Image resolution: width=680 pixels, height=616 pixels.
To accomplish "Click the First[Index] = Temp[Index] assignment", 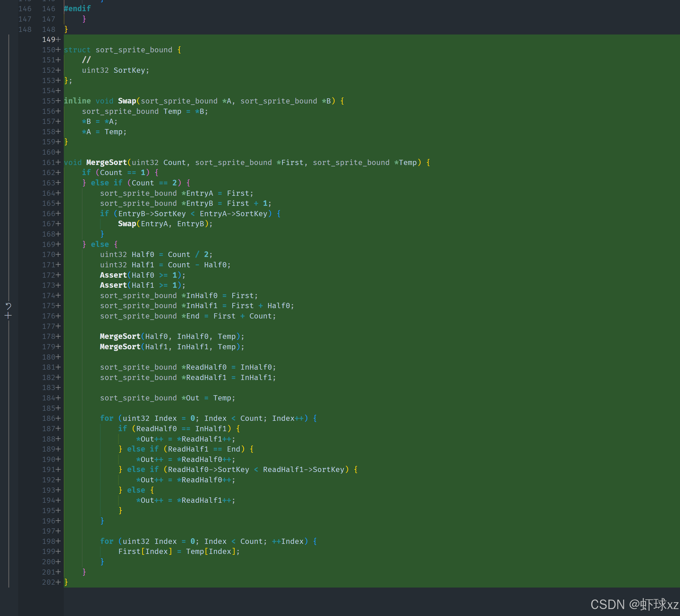I will click(x=179, y=551).
